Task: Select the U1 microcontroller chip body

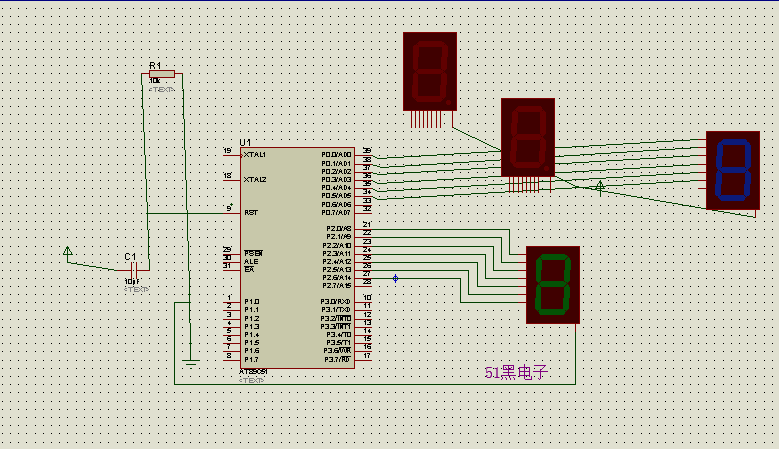Action: coord(298,258)
